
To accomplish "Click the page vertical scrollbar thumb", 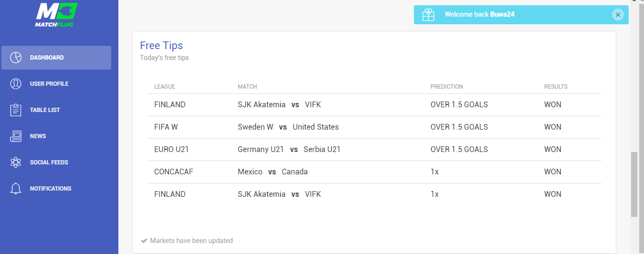I will click(x=634, y=184).
